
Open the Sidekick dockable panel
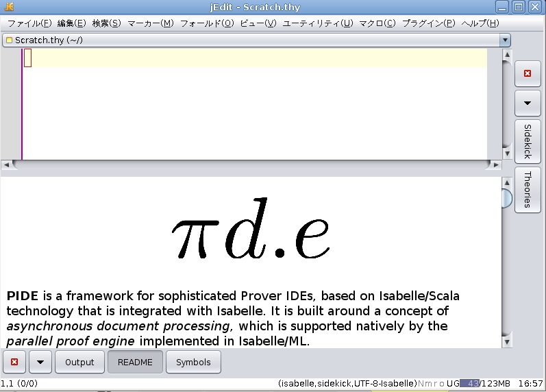(528, 141)
